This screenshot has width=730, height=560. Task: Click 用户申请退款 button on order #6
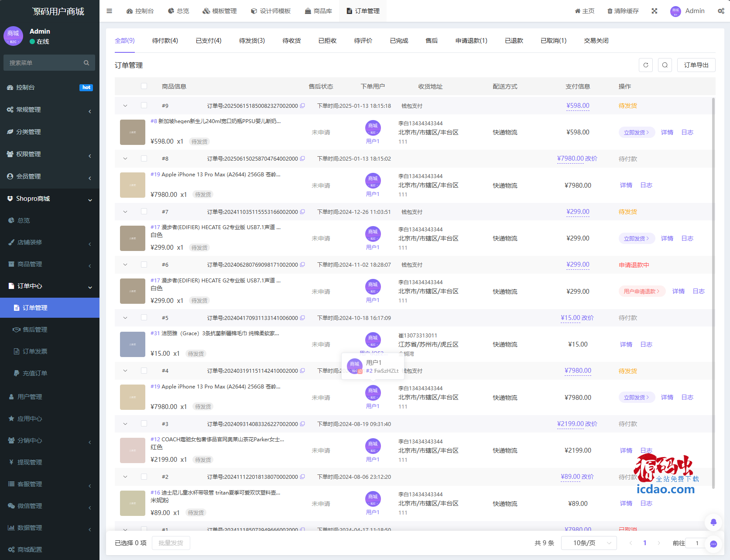point(642,292)
